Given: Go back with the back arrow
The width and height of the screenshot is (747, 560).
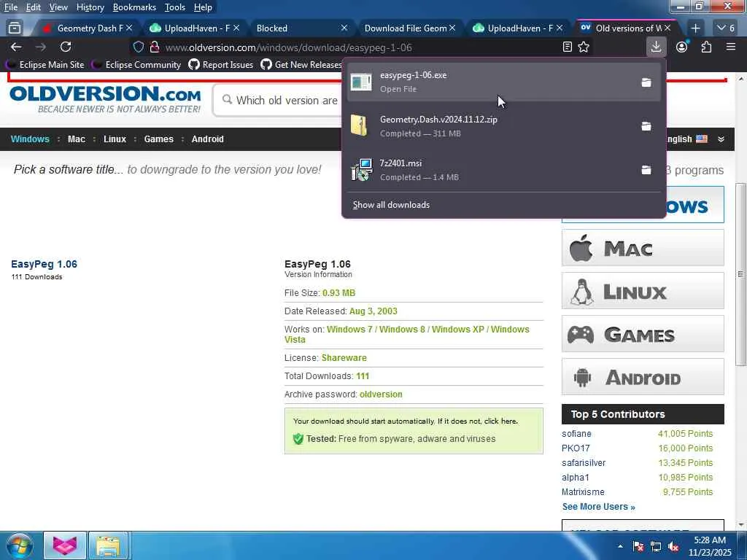Looking at the screenshot, I should point(16,47).
